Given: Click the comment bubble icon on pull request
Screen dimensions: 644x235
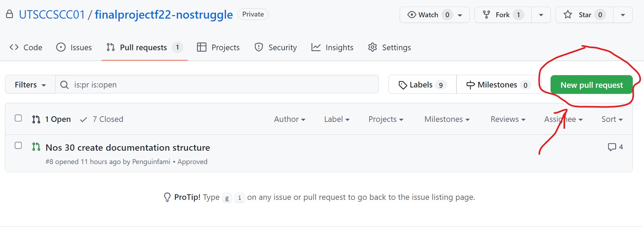Looking at the screenshot, I should tap(612, 147).
